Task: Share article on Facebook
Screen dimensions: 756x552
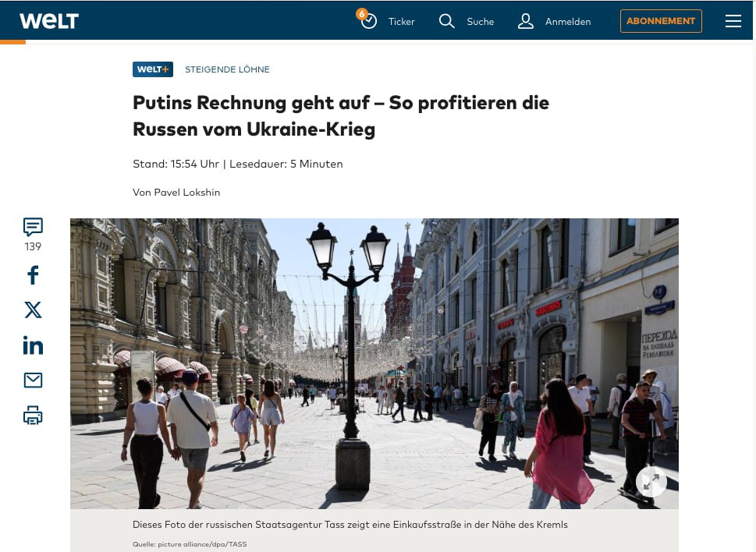Action: pyautogui.click(x=33, y=275)
